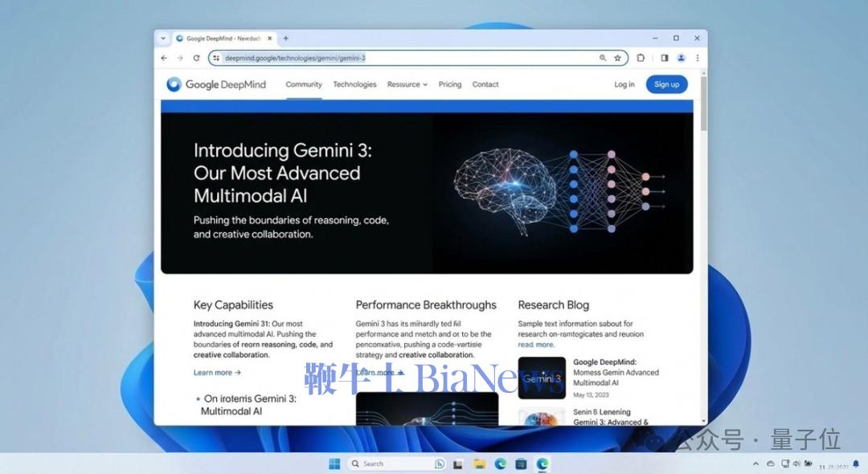The width and height of the screenshot is (868, 474).
Task: Open Windows Start menu on taskbar
Action: click(334, 464)
